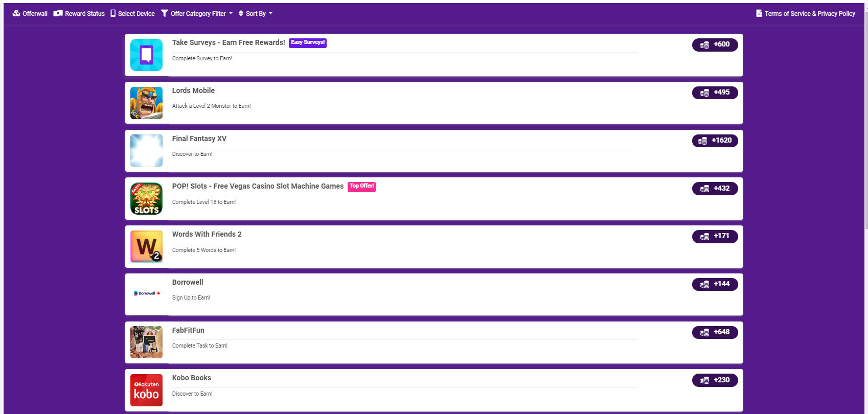Click the +495 Lords Mobile reward
The image size is (868, 414).
coord(715,93)
